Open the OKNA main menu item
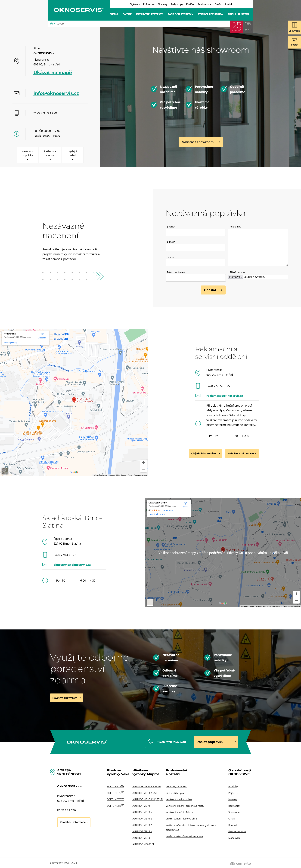This screenshot has width=301, height=868. pyautogui.click(x=114, y=15)
